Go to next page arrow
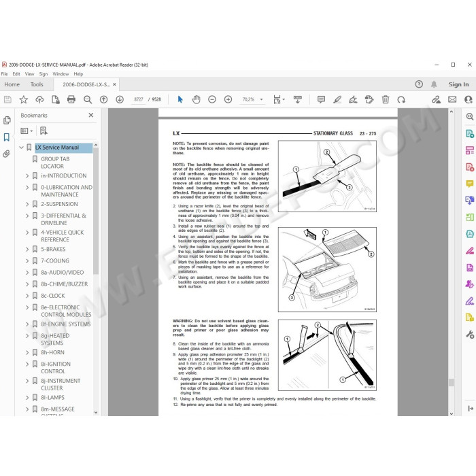Image resolution: width=476 pixels, height=476 pixels. (120, 99)
